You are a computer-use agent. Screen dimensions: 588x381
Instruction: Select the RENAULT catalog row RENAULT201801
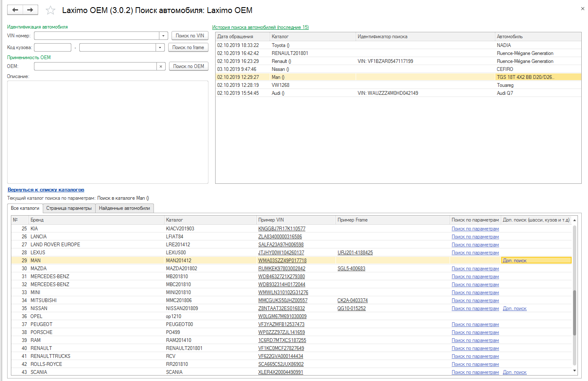[291, 348]
